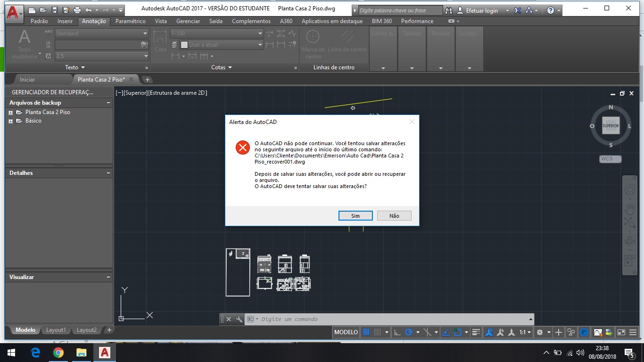
Task: Collapse the Detalhes panel with minus
Action: [108, 173]
